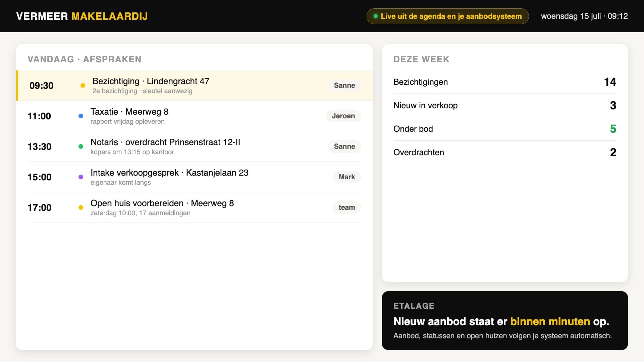Click the Nieuw in verkoop label
This screenshot has width=644, height=362.
(x=425, y=105)
